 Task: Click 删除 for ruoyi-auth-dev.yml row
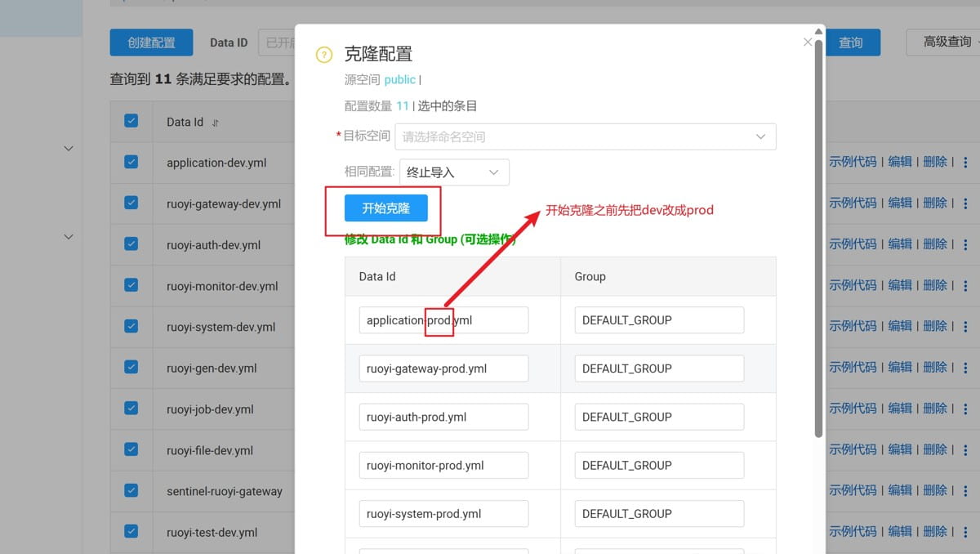pyautogui.click(x=935, y=244)
